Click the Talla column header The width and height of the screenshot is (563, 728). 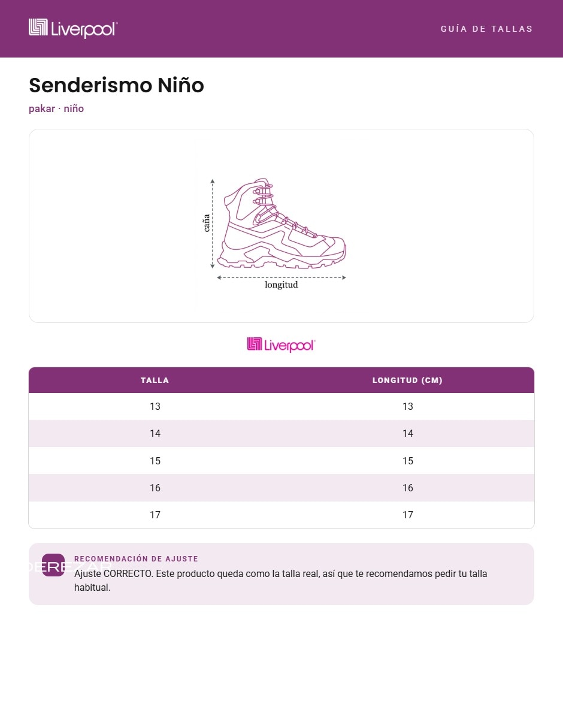click(x=155, y=380)
